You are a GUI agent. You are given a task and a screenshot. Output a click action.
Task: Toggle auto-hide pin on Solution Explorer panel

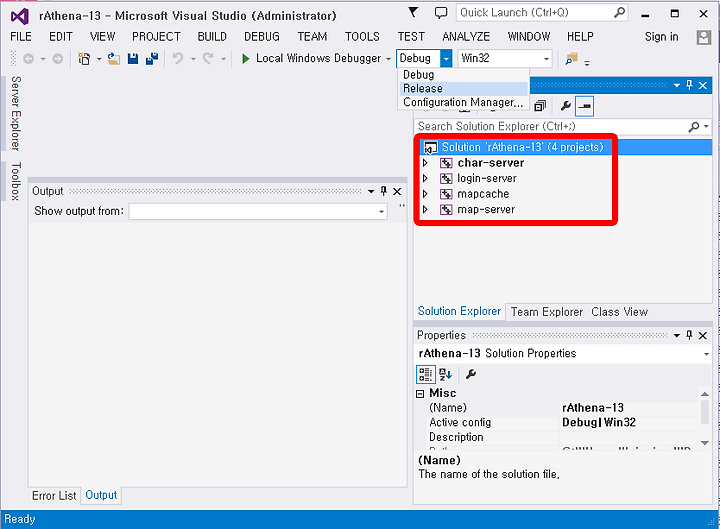[689, 85]
